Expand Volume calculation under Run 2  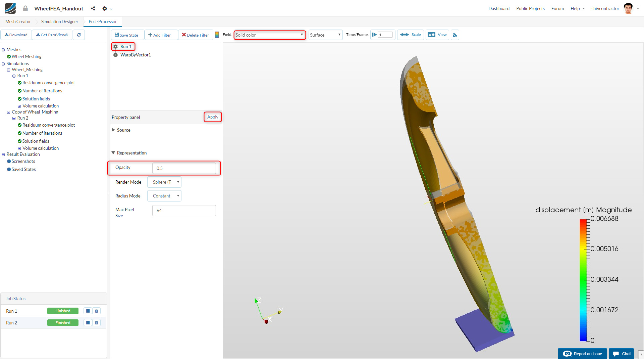pyautogui.click(x=19, y=148)
